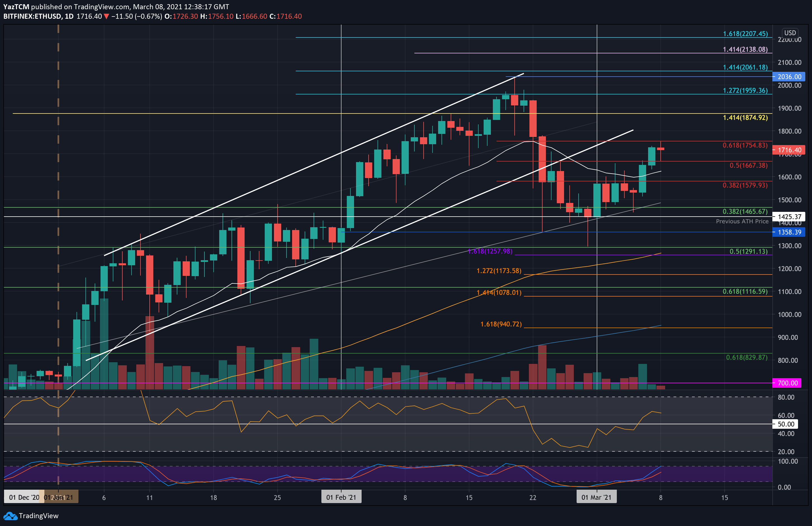Click the low price value L:1666.60
Screen dimensions: 812x526
coord(252,16)
